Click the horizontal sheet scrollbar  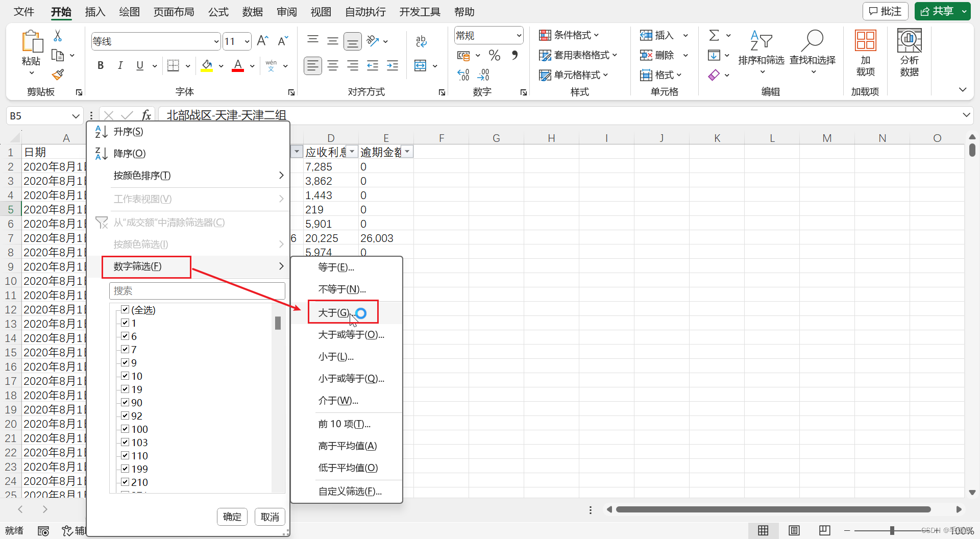coord(773,509)
